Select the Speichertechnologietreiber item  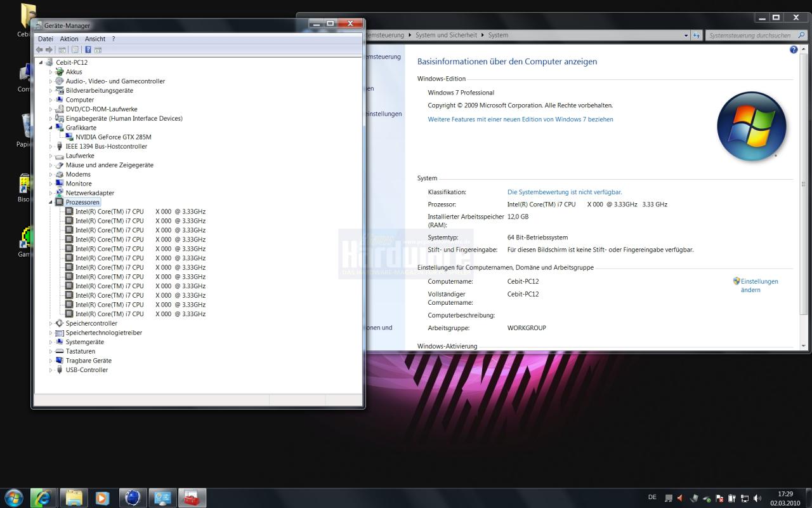click(x=103, y=333)
